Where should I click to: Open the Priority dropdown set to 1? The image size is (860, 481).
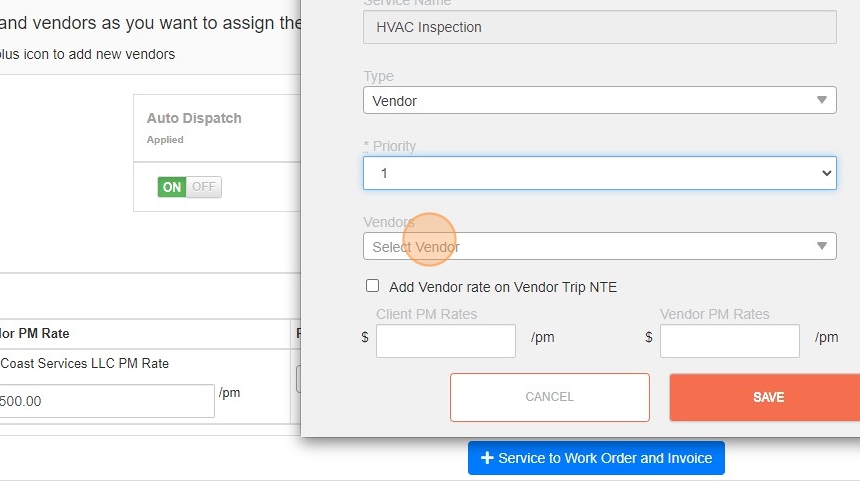click(598, 173)
